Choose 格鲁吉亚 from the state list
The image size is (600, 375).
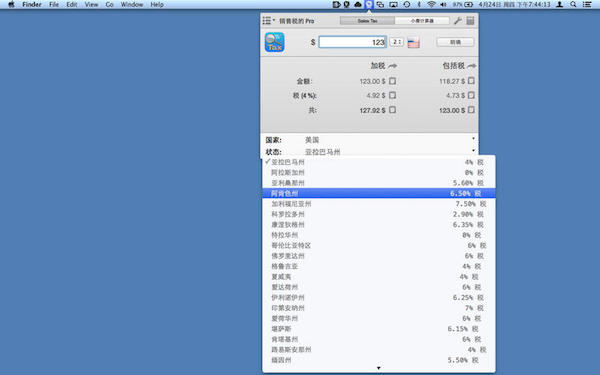pos(379,266)
